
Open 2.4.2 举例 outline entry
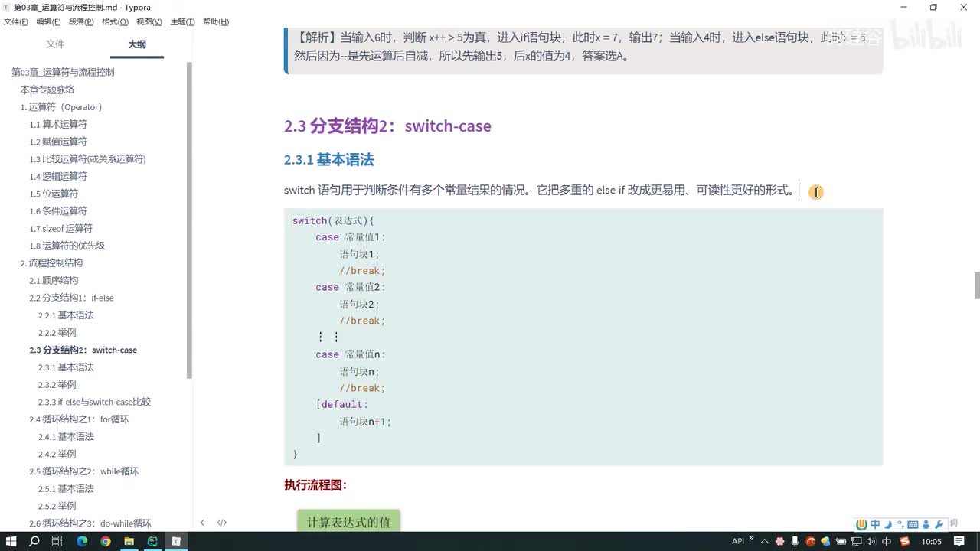[x=57, y=454]
